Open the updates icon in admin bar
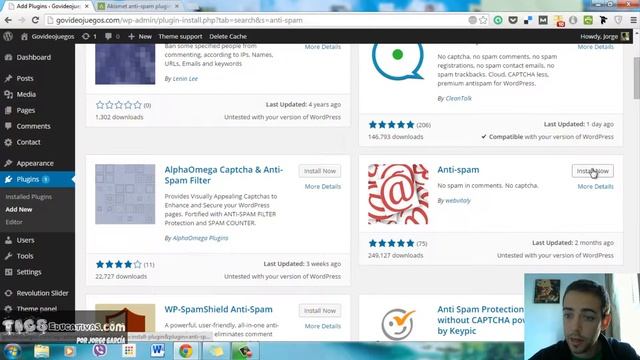This screenshot has width=640, height=360. (x=85, y=36)
